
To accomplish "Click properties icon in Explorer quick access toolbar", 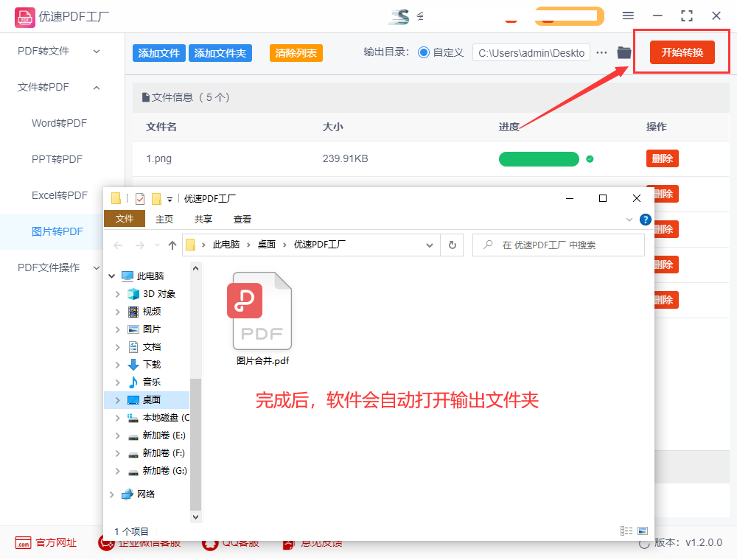I will click(x=139, y=199).
